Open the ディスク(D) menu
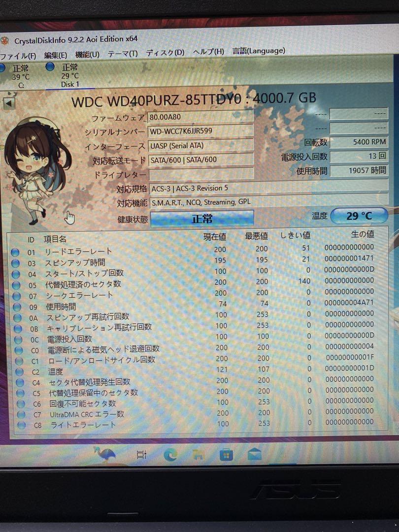399x532 pixels. coord(165,53)
